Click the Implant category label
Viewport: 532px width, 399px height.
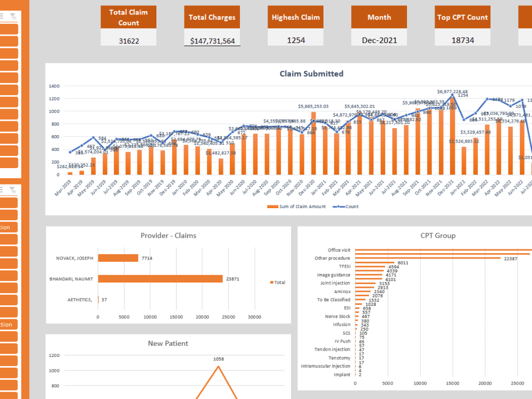tap(342, 375)
